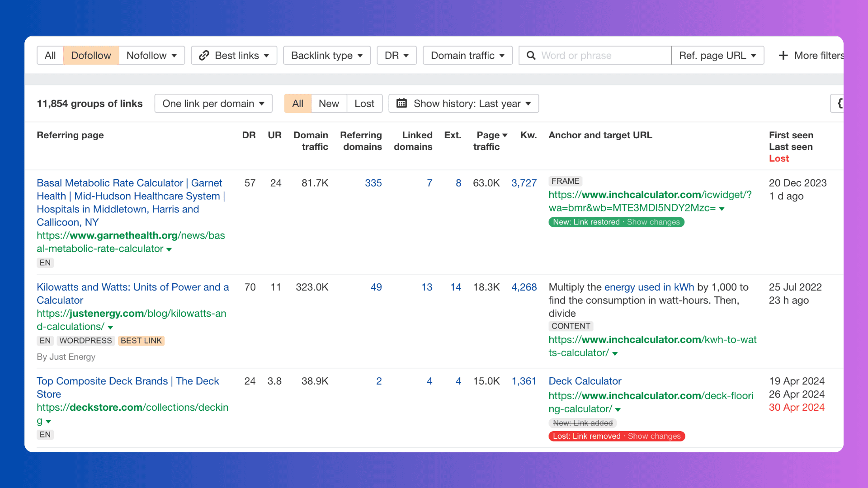The width and height of the screenshot is (868, 488).
Task: Expand icwidget target URL dropdown arrow
Action: [x=722, y=209]
